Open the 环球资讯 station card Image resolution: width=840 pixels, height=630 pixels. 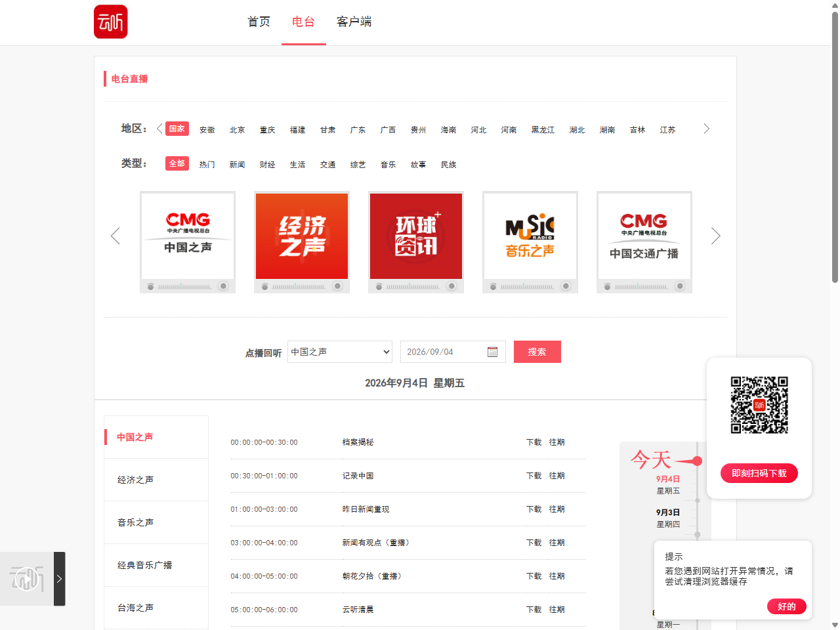tap(416, 242)
